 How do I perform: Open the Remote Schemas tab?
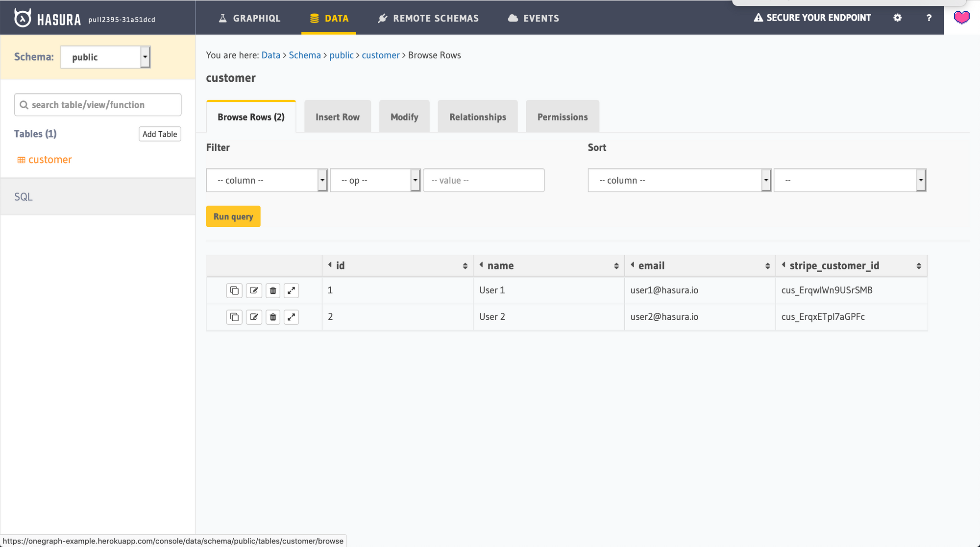[x=428, y=18]
